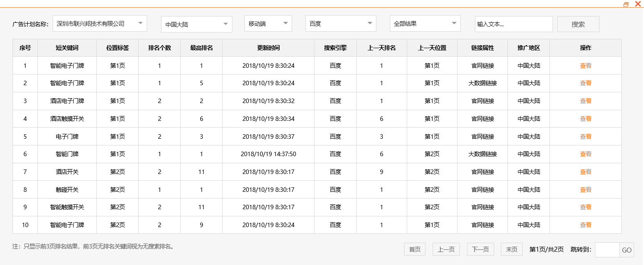Click the 输入文本 search text field
The image size is (644, 265).
point(514,23)
